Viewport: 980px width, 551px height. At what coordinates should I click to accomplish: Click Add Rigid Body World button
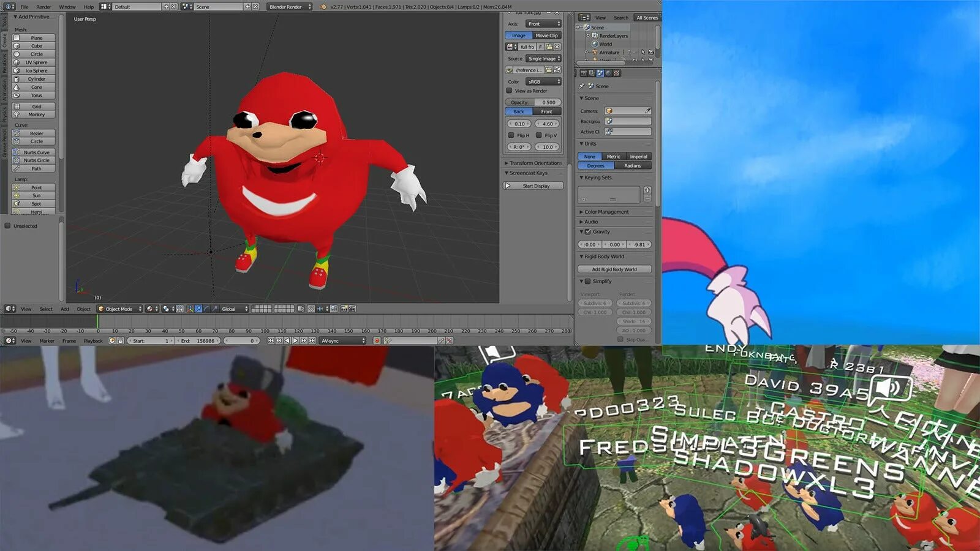pos(614,269)
